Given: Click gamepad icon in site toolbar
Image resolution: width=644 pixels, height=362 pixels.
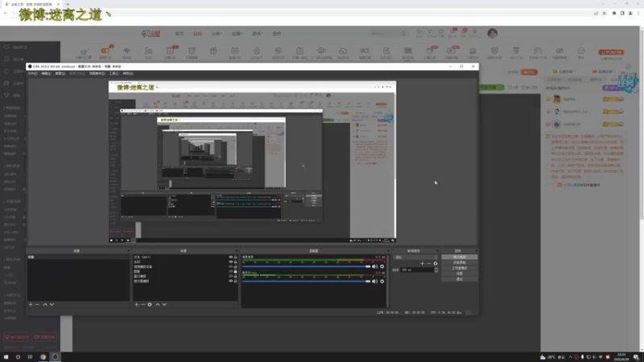Looking at the screenshot, I should (538, 51).
